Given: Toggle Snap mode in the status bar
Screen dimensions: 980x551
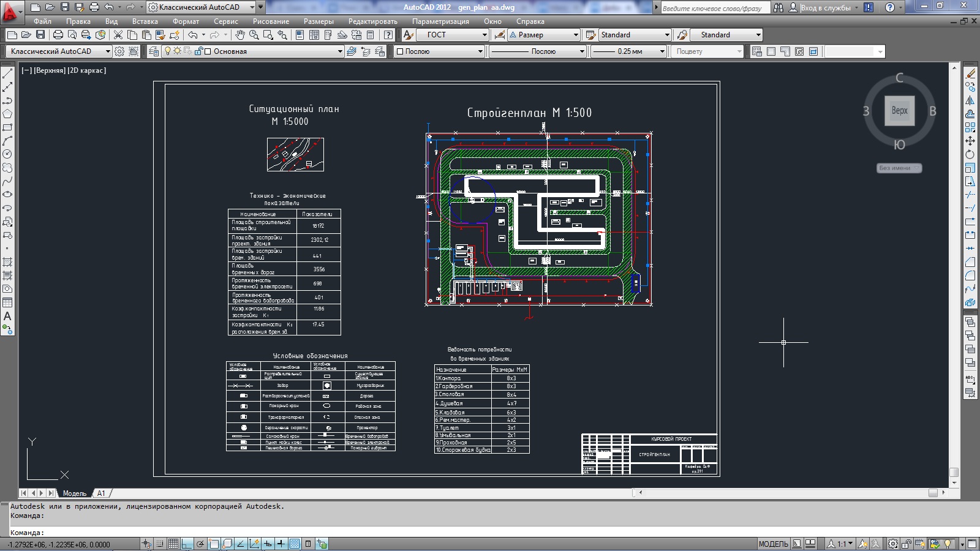Looking at the screenshot, I should click(160, 544).
